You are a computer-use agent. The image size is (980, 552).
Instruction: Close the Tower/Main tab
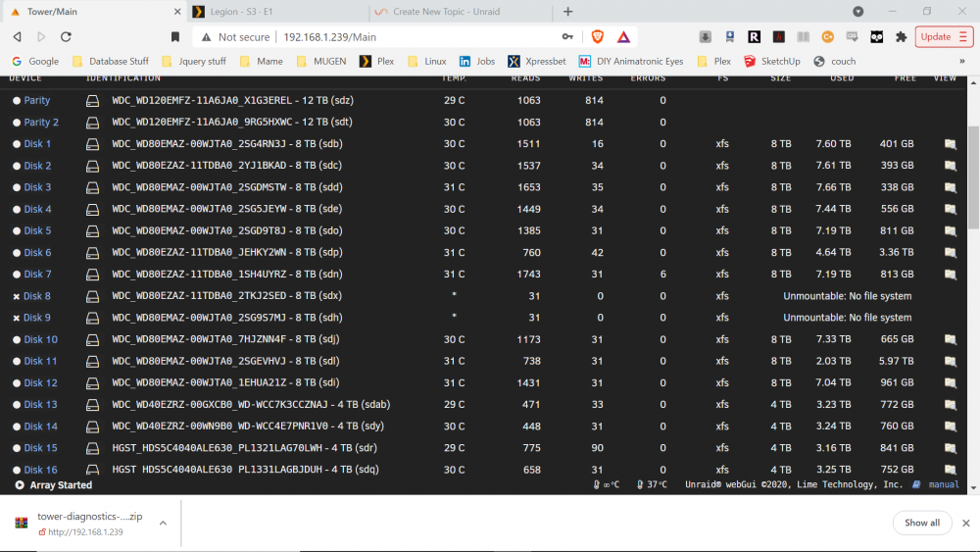[x=177, y=12]
